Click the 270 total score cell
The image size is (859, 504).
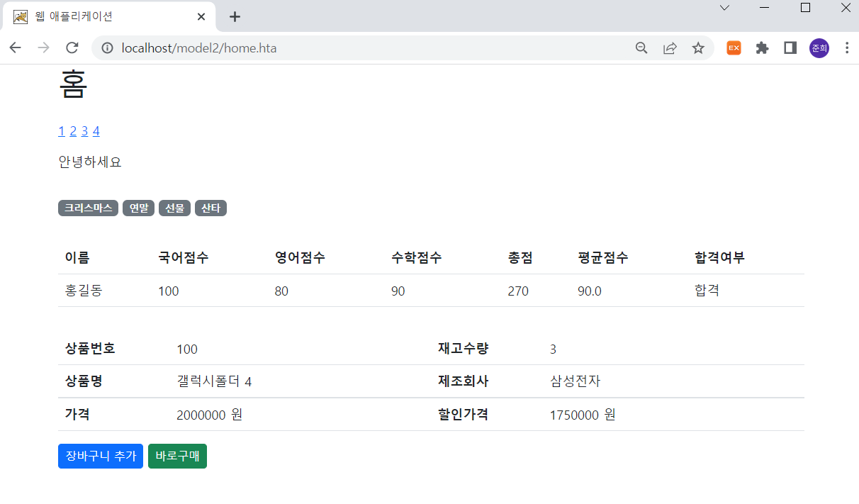518,291
